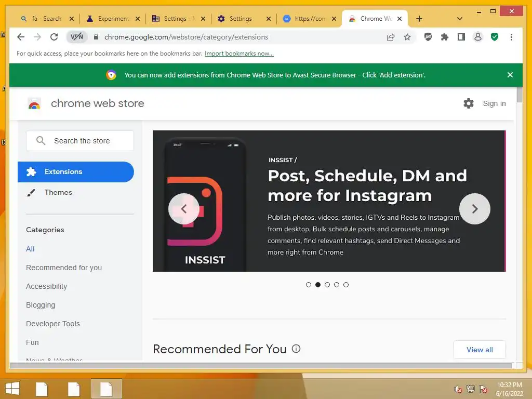Select the Accessibility category
Image resolution: width=532 pixels, height=399 pixels.
(46, 286)
